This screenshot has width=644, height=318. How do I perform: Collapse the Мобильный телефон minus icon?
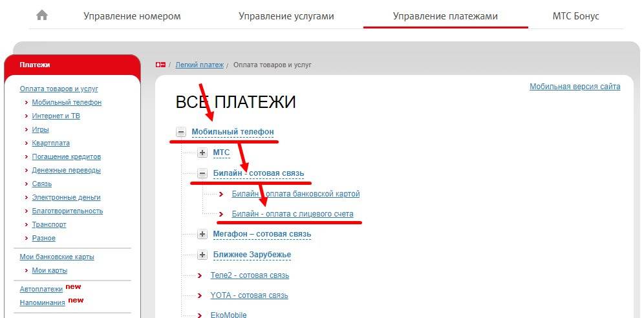pyautogui.click(x=181, y=132)
